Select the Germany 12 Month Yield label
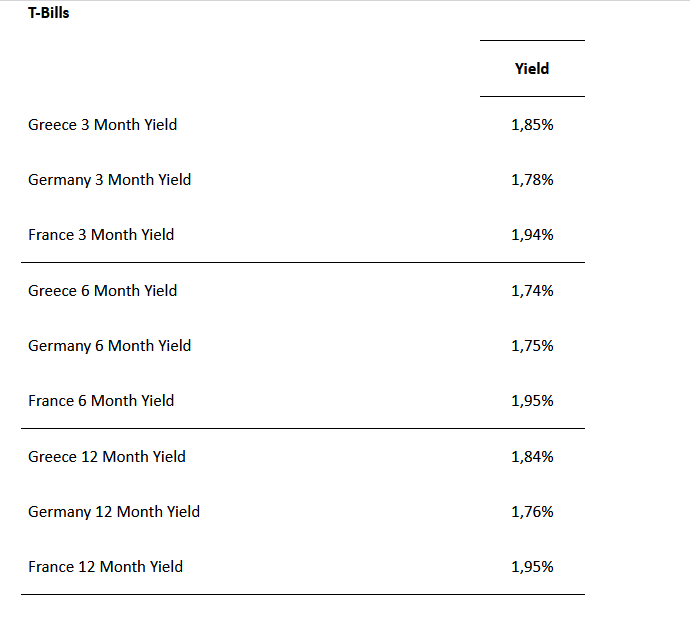This screenshot has width=690, height=629. [x=114, y=512]
